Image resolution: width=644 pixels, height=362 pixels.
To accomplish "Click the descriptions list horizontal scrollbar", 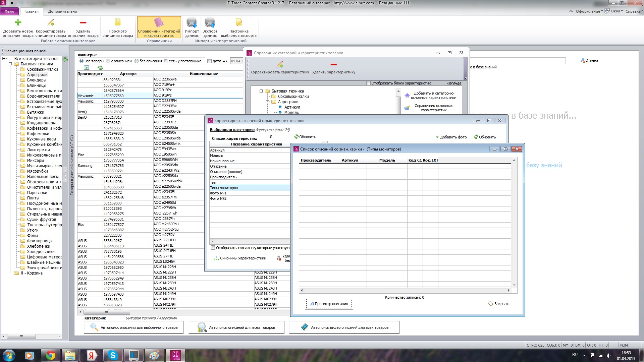I will (x=405, y=290).
